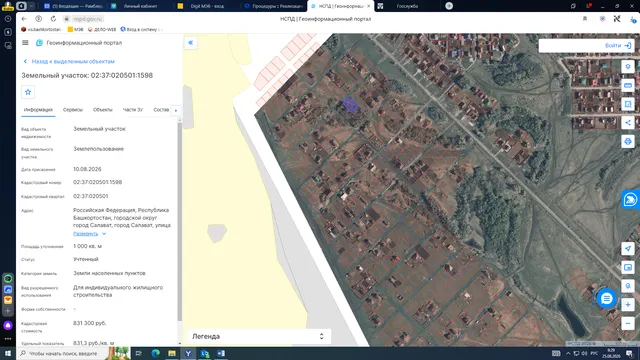Expand the full address via Развернуть

pos(89,234)
